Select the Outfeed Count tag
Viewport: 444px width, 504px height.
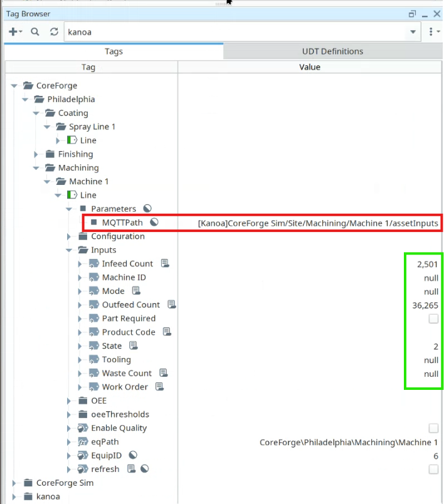coord(131,305)
